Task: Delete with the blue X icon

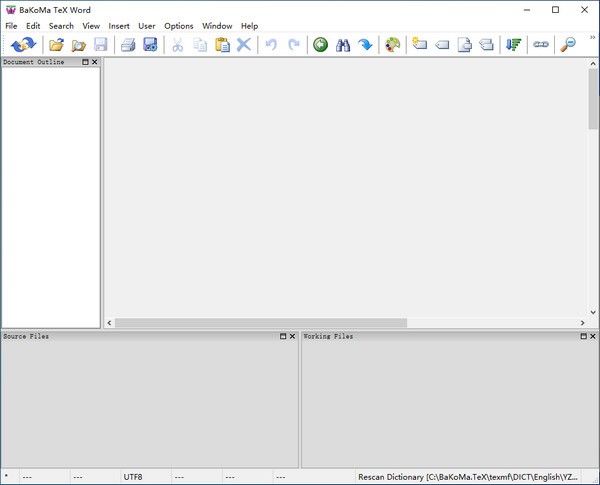Action: coord(244,45)
